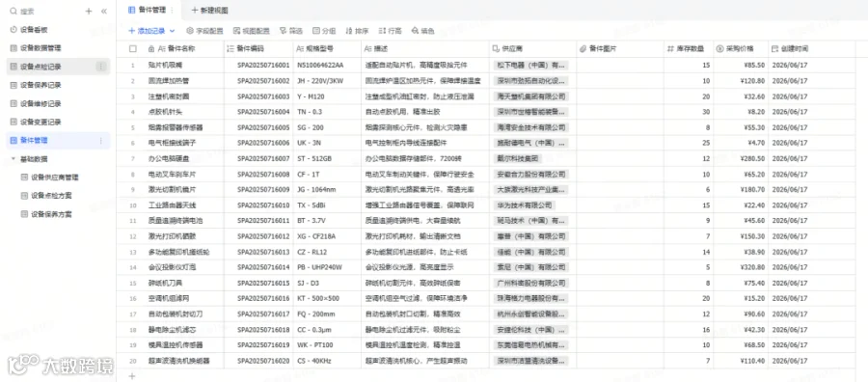Tick the select-all checkbox in the header row

coord(133,49)
